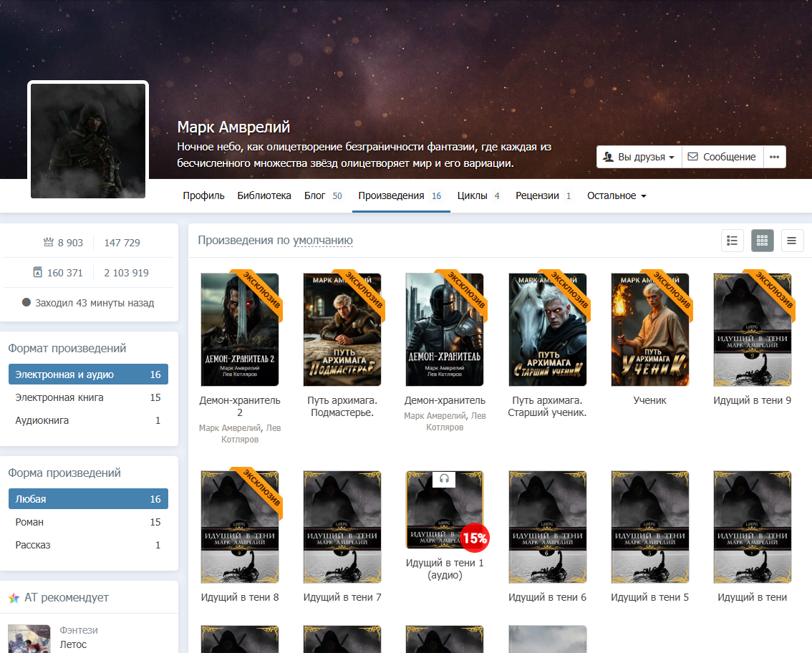The width and height of the screenshot is (812, 653).
Task: Click the AT recommends star icon
Action: pos(14,598)
